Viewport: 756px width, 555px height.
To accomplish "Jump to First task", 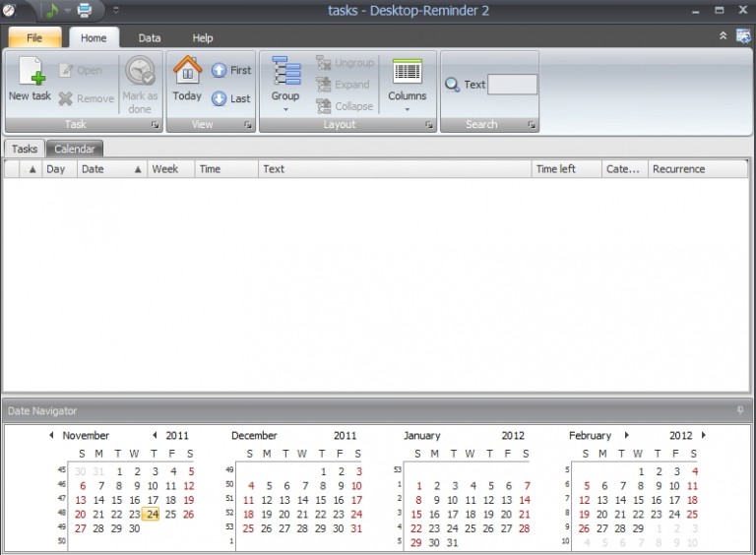I will [231, 70].
